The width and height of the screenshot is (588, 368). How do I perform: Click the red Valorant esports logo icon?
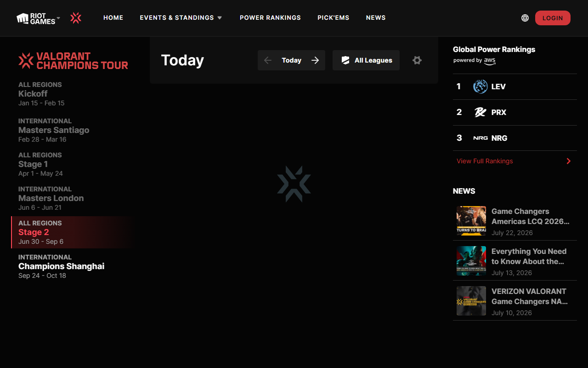click(x=76, y=18)
